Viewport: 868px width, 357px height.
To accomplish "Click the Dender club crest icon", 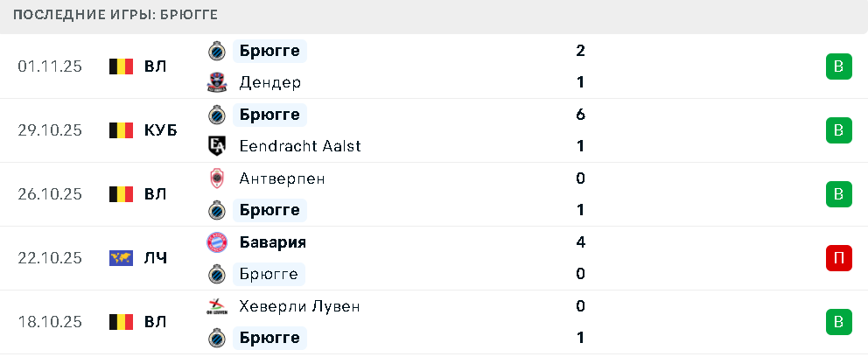I will [x=216, y=82].
